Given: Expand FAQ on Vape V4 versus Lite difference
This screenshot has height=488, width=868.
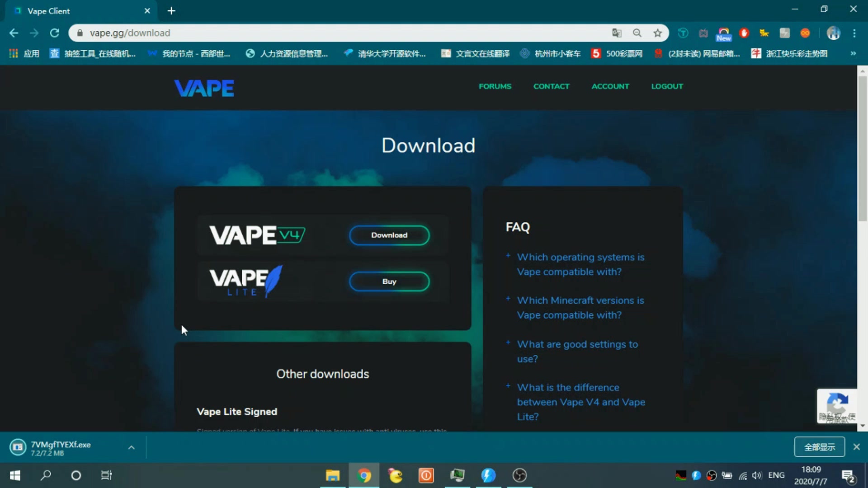Looking at the screenshot, I should (581, 402).
